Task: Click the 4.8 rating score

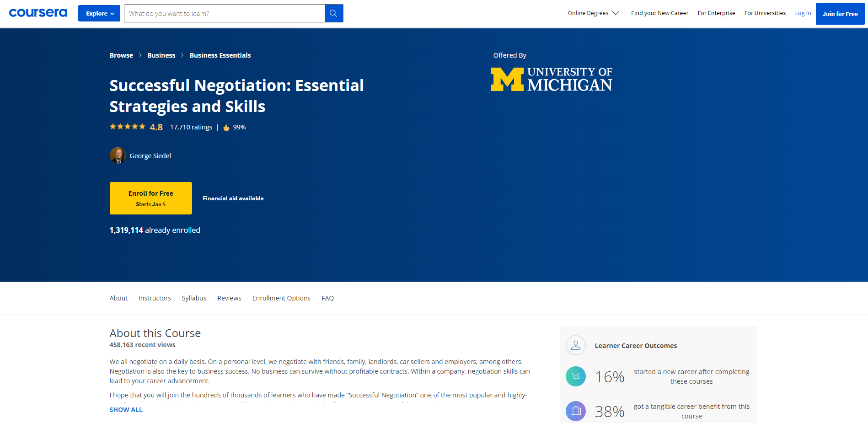Action: click(x=156, y=127)
